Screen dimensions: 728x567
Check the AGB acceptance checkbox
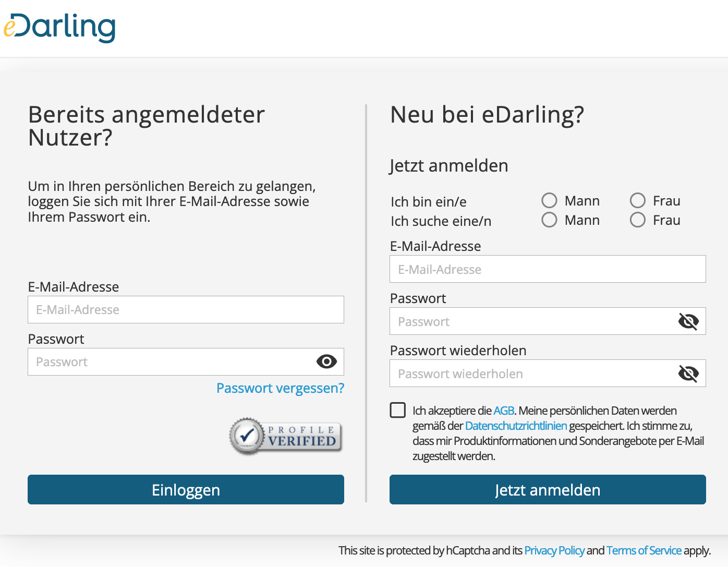398,410
